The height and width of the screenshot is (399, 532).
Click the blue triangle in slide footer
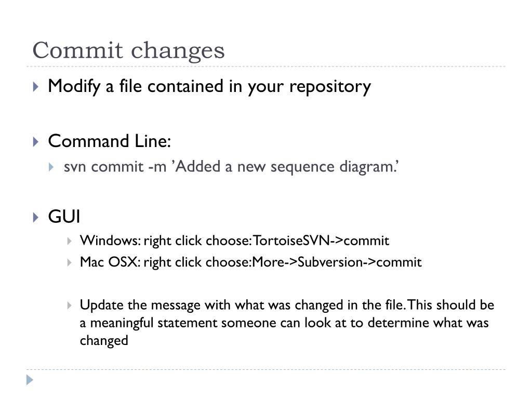point(30,380)
